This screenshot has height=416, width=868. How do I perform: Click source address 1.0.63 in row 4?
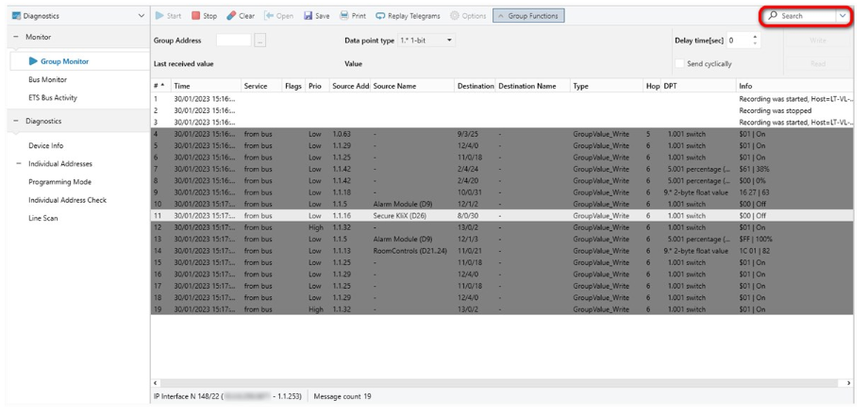342,135
